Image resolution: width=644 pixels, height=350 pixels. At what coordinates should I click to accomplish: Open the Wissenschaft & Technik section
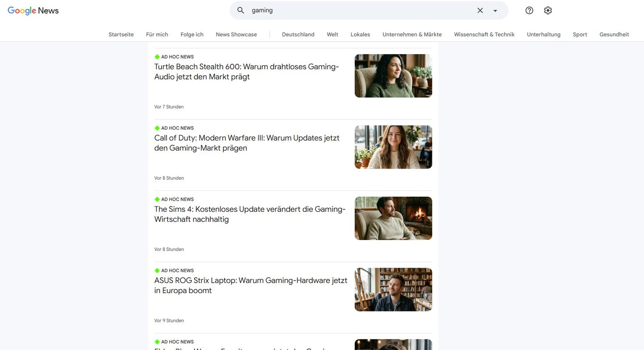pyautogui.click(x=484, y=34)
